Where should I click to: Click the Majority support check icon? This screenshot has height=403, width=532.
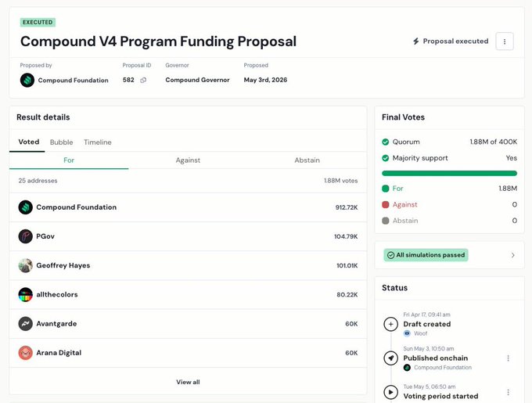(x=386, y=158)
